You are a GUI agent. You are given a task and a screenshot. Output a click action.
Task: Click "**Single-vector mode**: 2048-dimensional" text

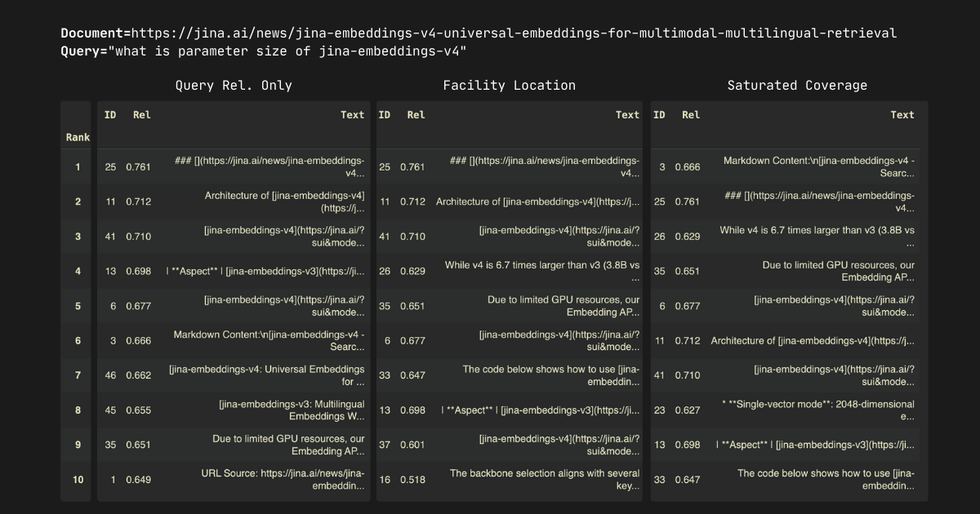(818, 410)
